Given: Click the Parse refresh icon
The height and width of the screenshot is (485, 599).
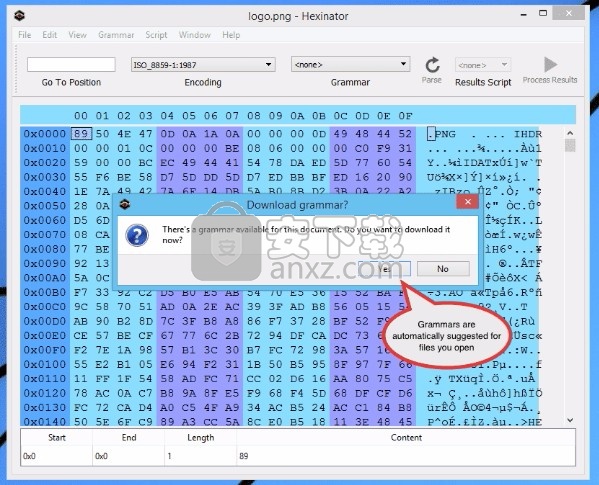Looking at the screenshot, I should pyautogui.click(x=432, y=65).
